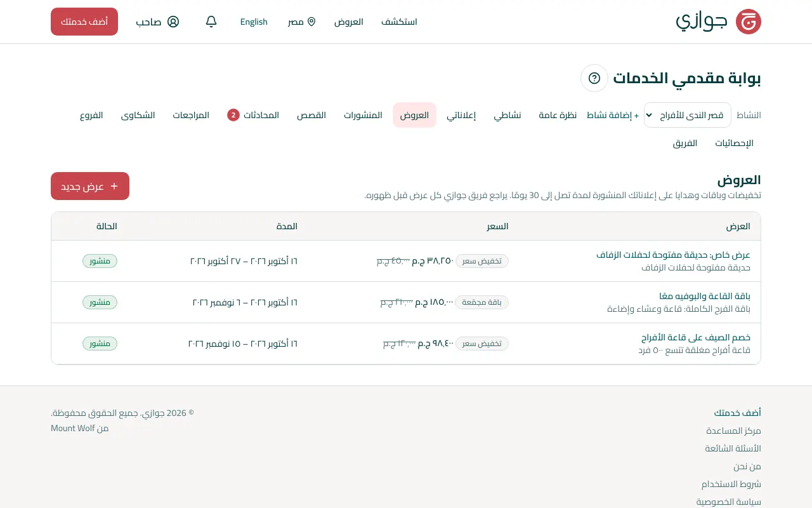Viewport: 812px width, 508px height.
Task: Open the قصر الندى للأفراح business dropdown
Action: tap(688, 115)
